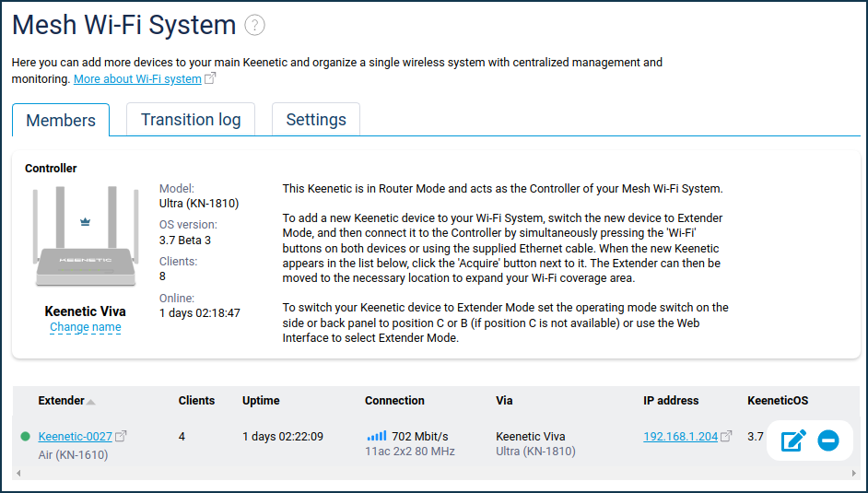The image size is (868, 493).
Task: Click the Keenetic router image
Action: click(x=86, y=236)
